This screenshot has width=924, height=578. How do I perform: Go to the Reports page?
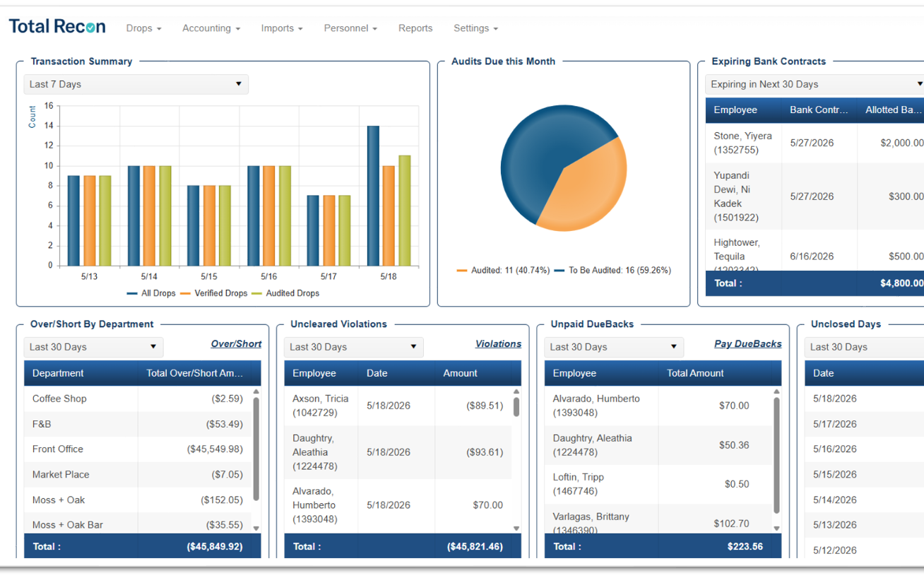[x=415, y=28]
